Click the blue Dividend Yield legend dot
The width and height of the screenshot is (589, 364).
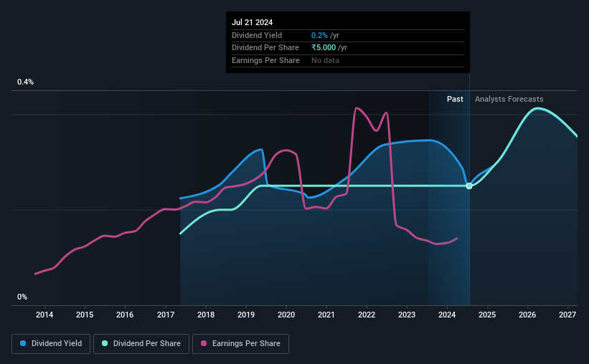click(23, 343)
